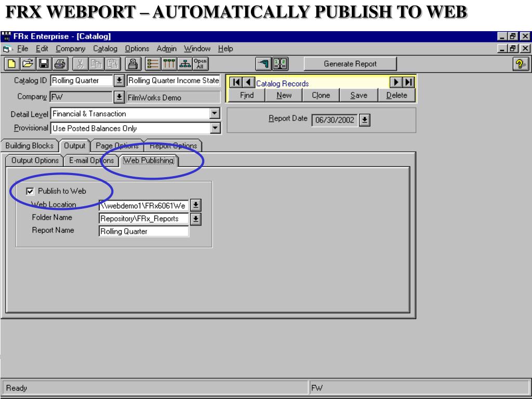Select the Web Publishing sub-tab
This screenshot has width=532, height=399.
(148, 161)
